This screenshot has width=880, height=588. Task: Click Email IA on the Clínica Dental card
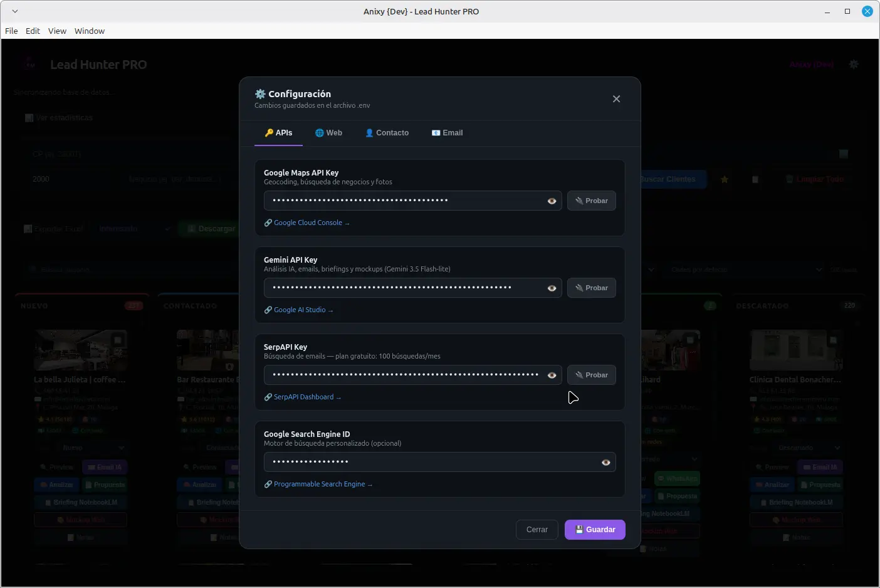[x=820, y=467]
